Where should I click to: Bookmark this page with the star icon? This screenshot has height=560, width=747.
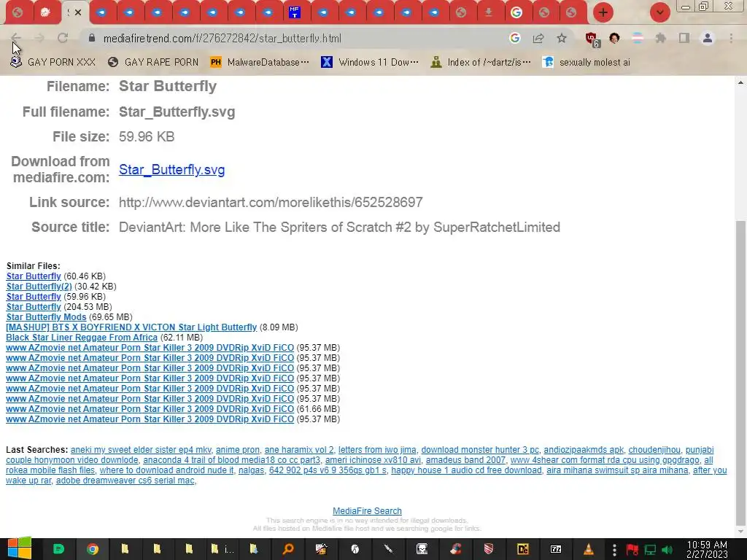pyautogui.click(x=562, y=38)
